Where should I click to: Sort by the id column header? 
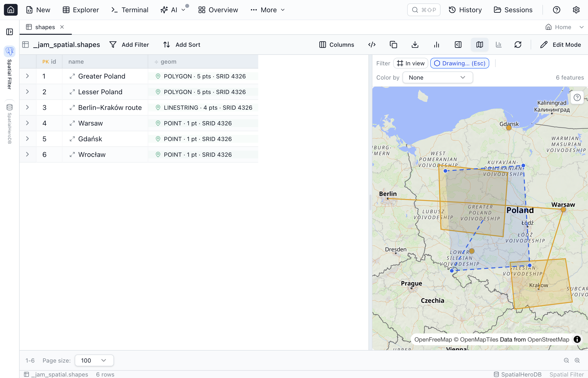[x=49, y=62]
